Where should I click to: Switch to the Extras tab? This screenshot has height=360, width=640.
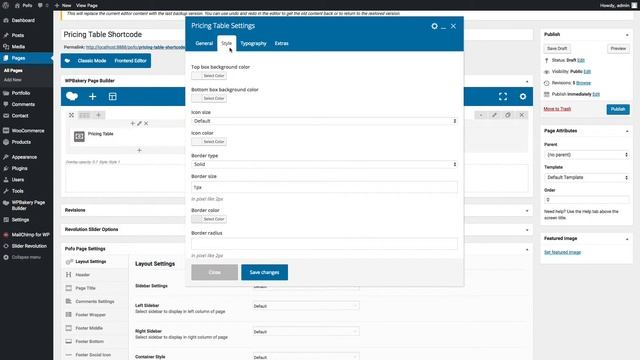pyautogui.click(x=282, y=43)
